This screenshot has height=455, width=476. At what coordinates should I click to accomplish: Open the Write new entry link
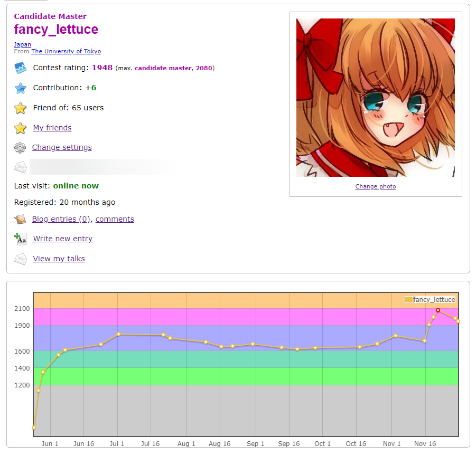tap(63, 239)
